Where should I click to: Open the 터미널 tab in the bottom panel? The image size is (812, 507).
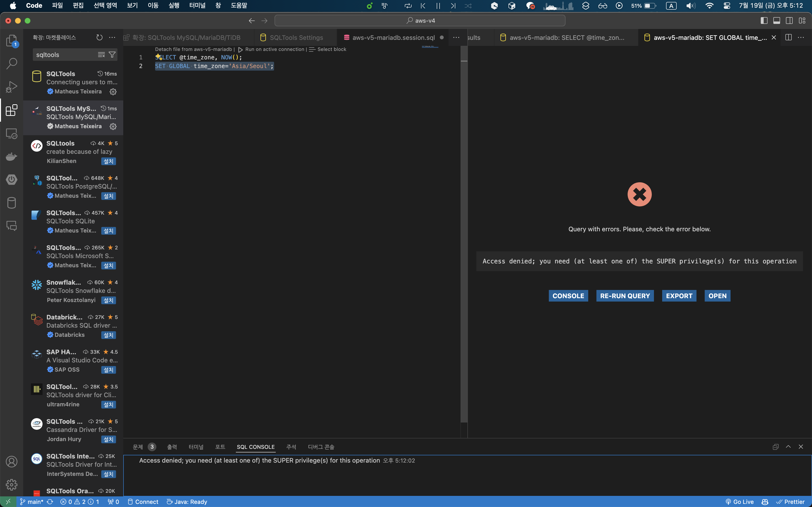click(196, 447)
